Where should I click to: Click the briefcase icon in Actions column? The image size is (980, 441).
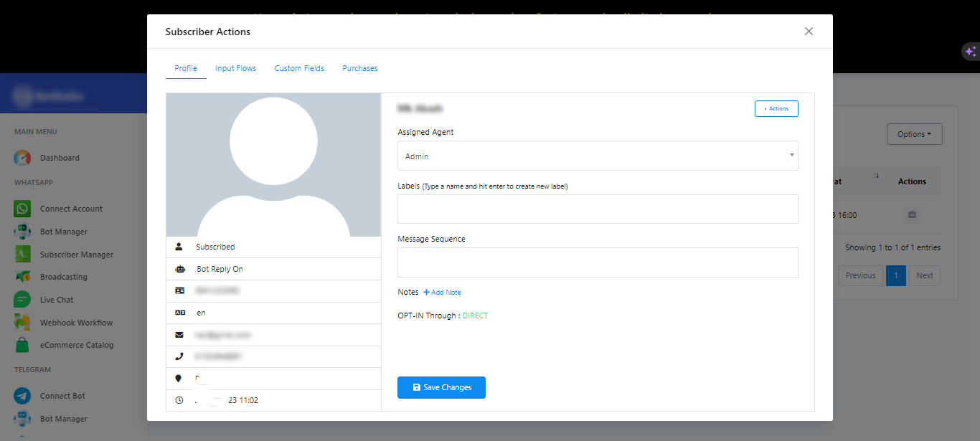tap(911, 214)
